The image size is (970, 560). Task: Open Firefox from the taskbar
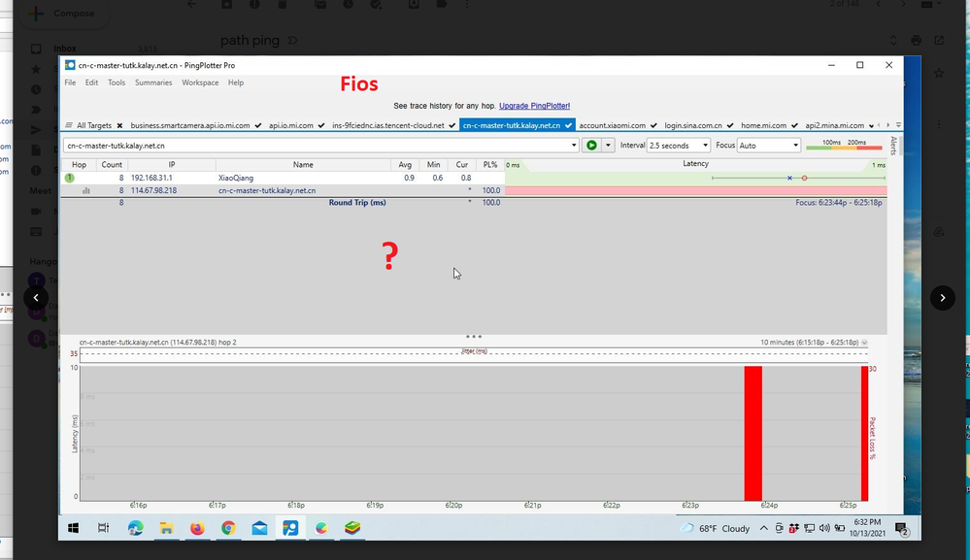[197, 528]
